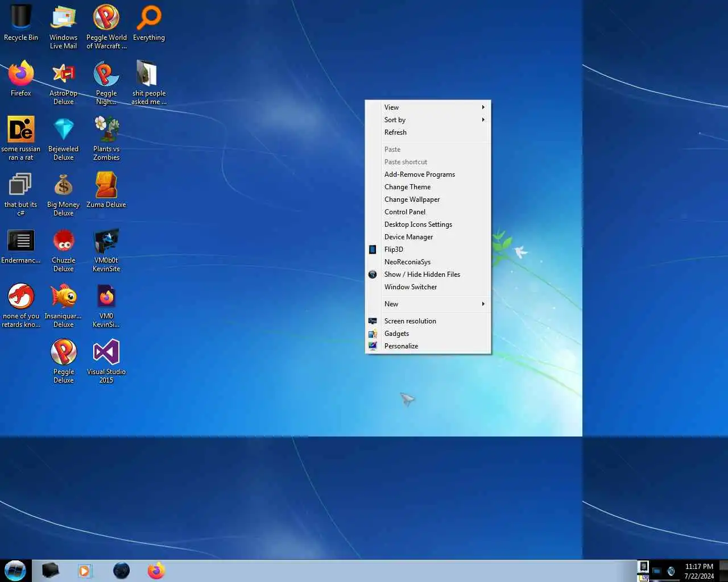This screenshot has height=582, width=728.
Task: Toggle Show / Hide Hidden Files
Action: click(x=428, y=275)
